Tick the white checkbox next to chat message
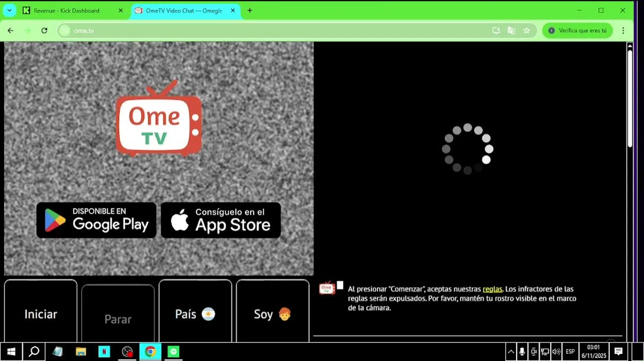This screenshot has width=644, height=361. tap(340, 285)
